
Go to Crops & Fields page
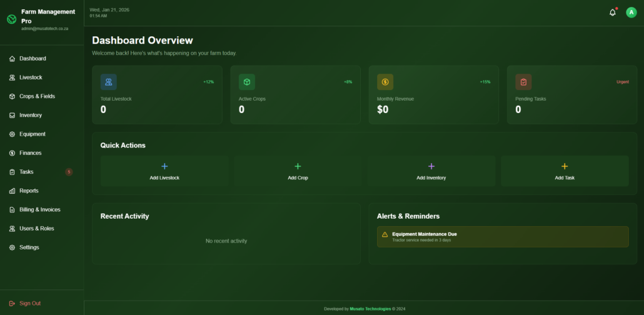(37, 96)
